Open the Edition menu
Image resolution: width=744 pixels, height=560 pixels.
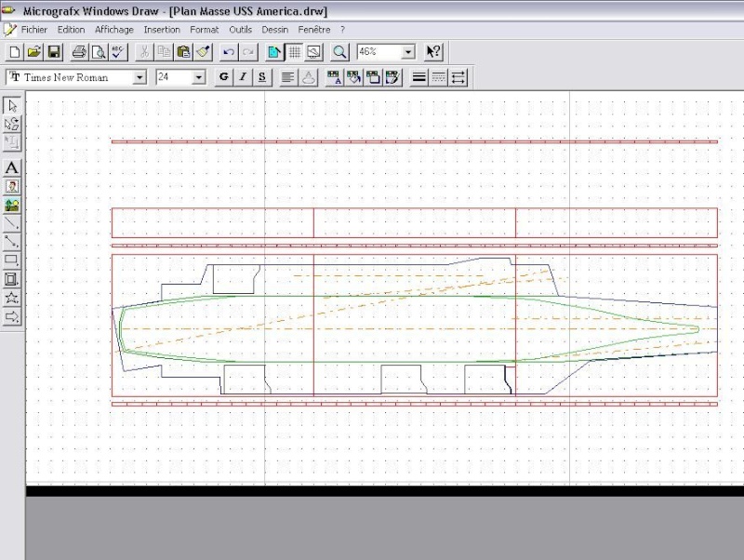coord(72,30)
